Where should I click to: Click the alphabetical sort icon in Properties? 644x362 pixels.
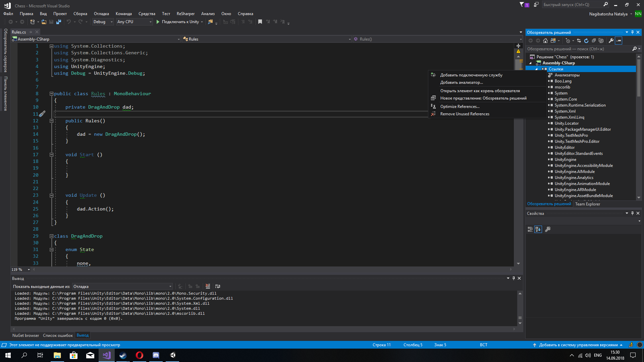(538, 229)
